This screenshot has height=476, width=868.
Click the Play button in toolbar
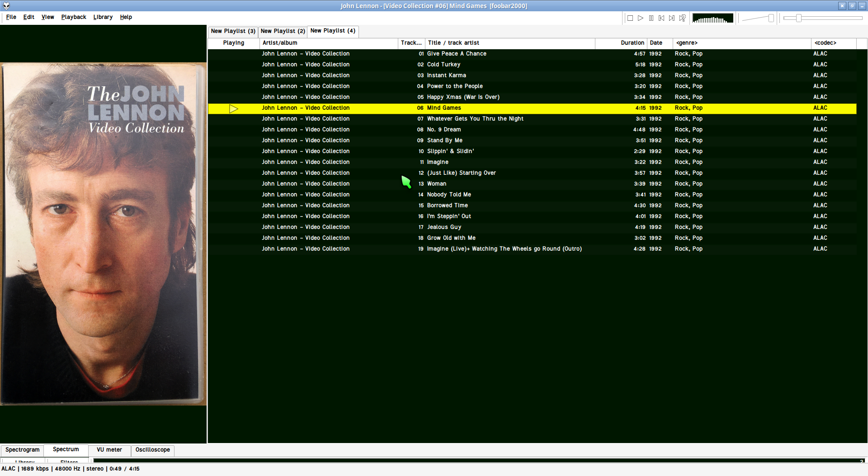click(x=640, y=18)
